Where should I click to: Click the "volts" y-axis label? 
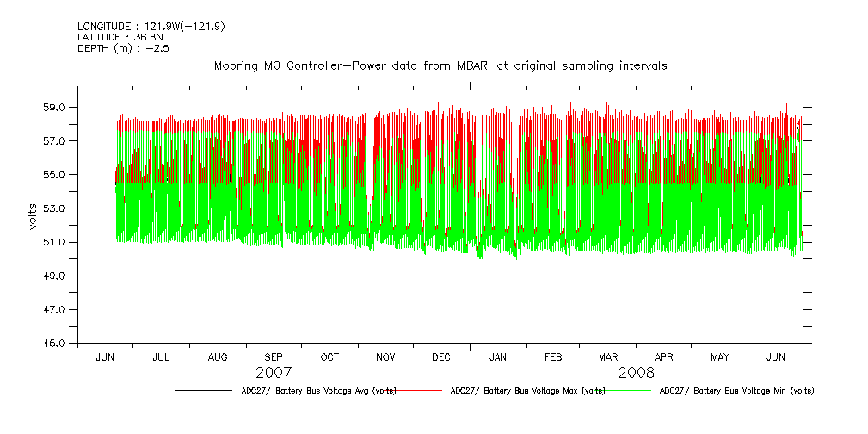[33, 215]
